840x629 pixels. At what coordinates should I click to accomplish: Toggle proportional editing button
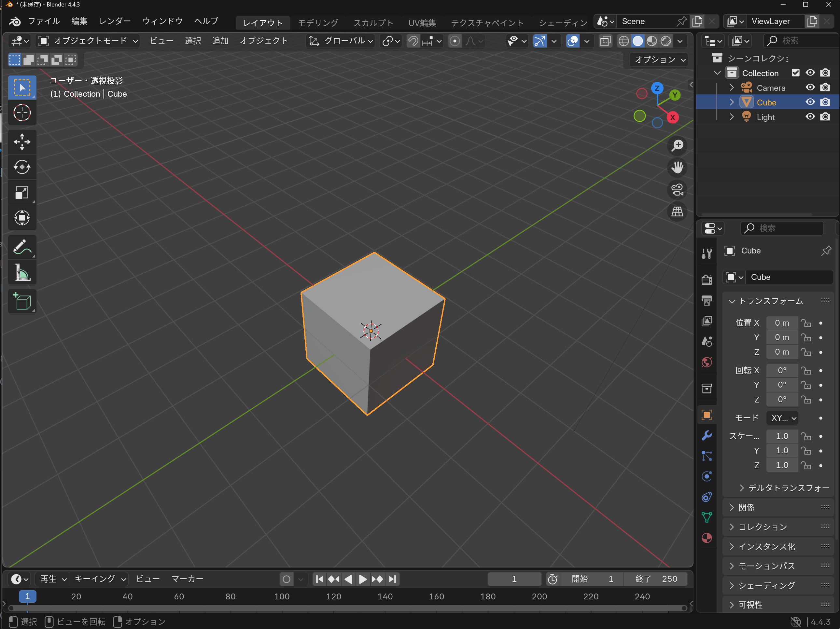455,41
